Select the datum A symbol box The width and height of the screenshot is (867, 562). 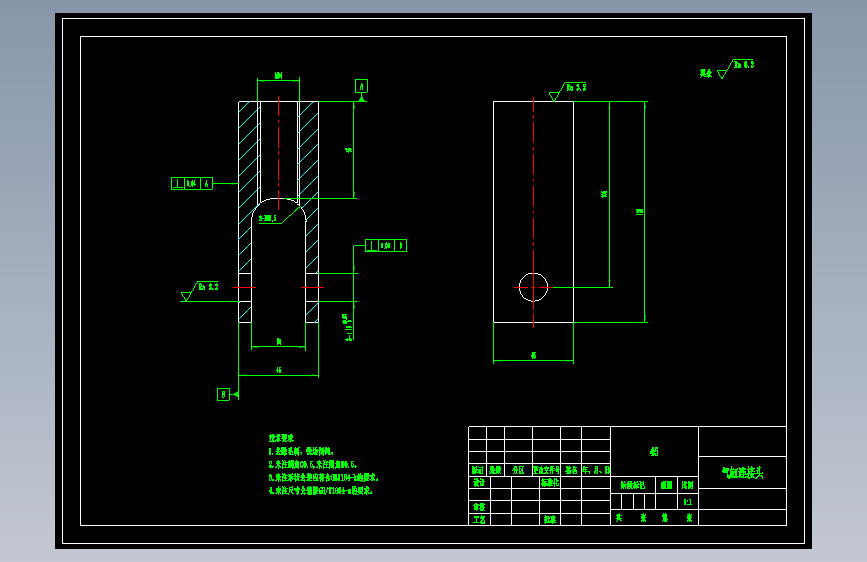coord(361,86)
